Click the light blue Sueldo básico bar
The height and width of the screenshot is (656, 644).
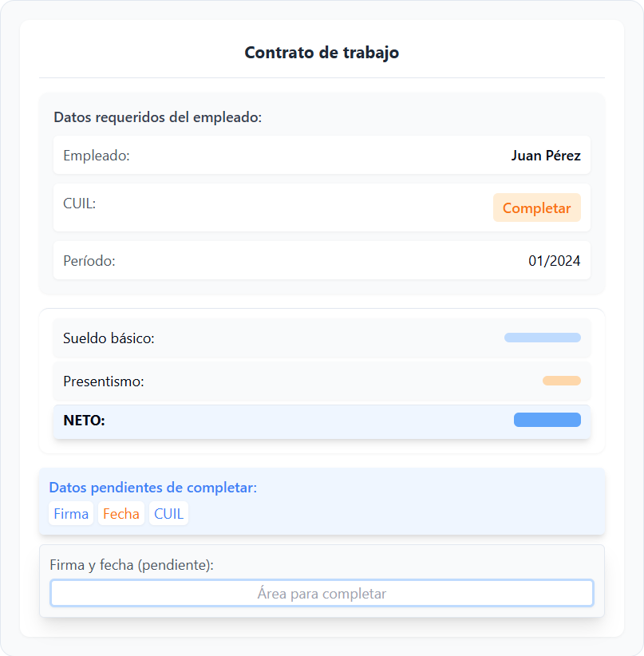point(542,338)
